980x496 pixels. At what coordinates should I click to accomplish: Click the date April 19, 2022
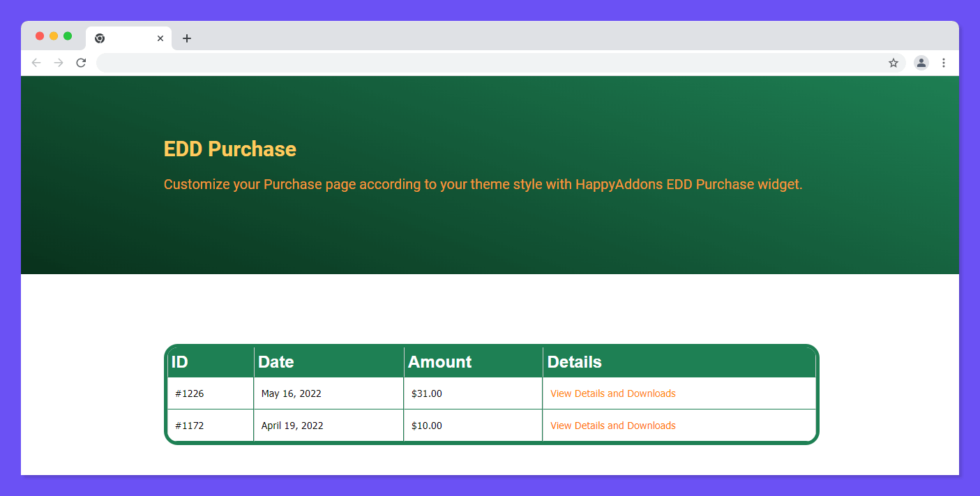tap(292, 426)
